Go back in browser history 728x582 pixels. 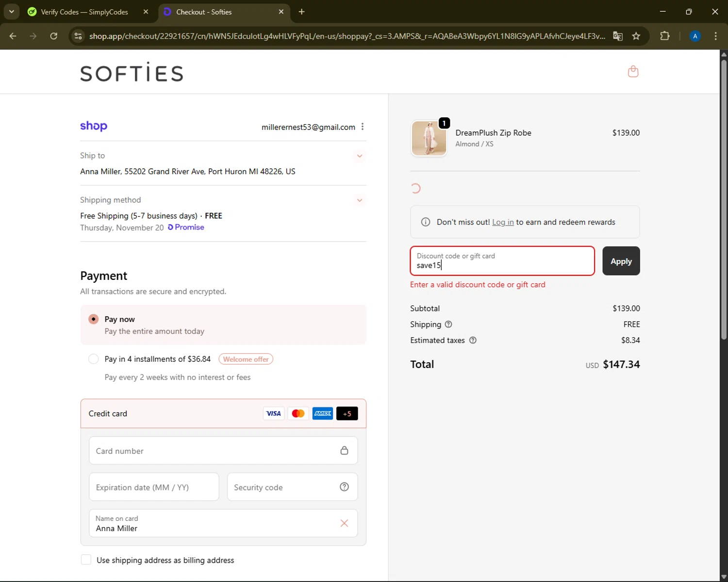(13, 36)
